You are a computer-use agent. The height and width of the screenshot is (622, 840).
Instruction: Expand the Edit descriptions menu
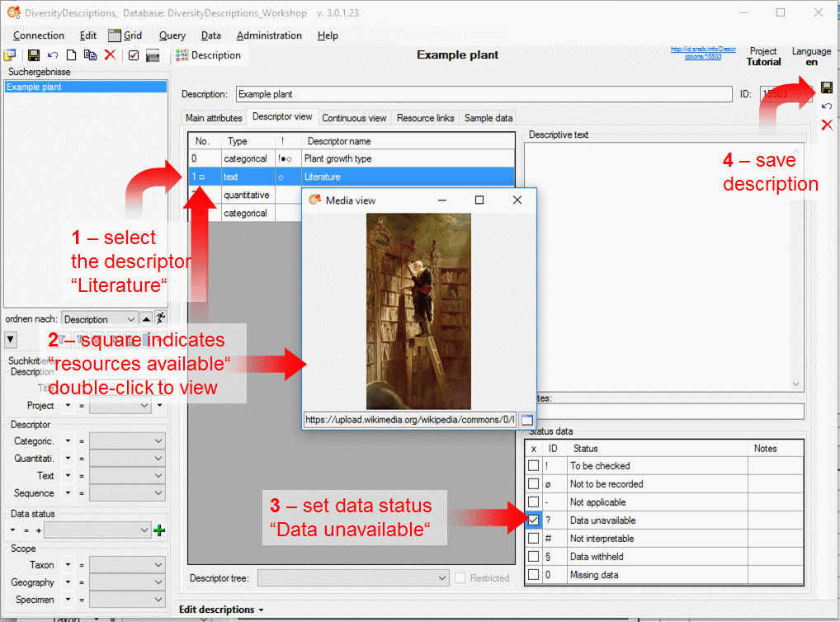[221, 610]
